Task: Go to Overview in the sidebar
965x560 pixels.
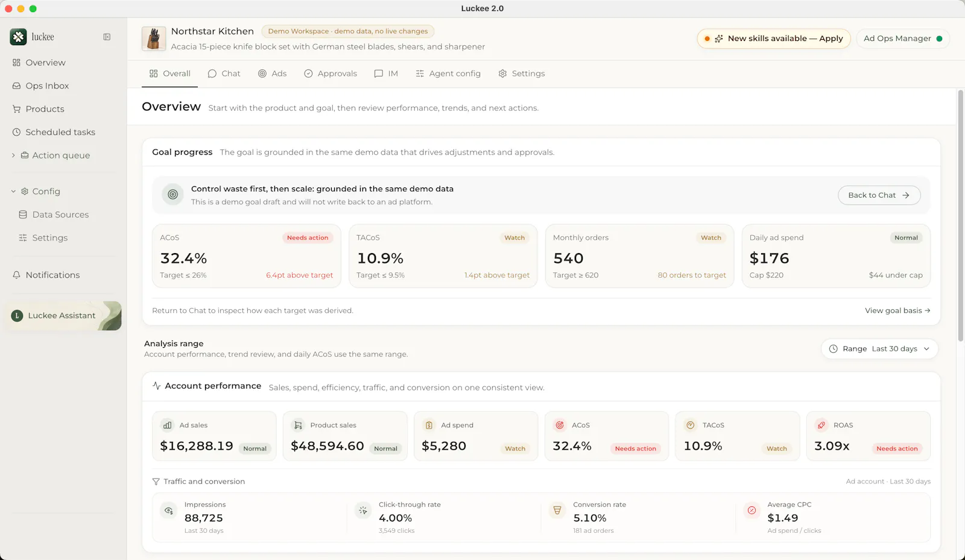Action: point(63,63)
